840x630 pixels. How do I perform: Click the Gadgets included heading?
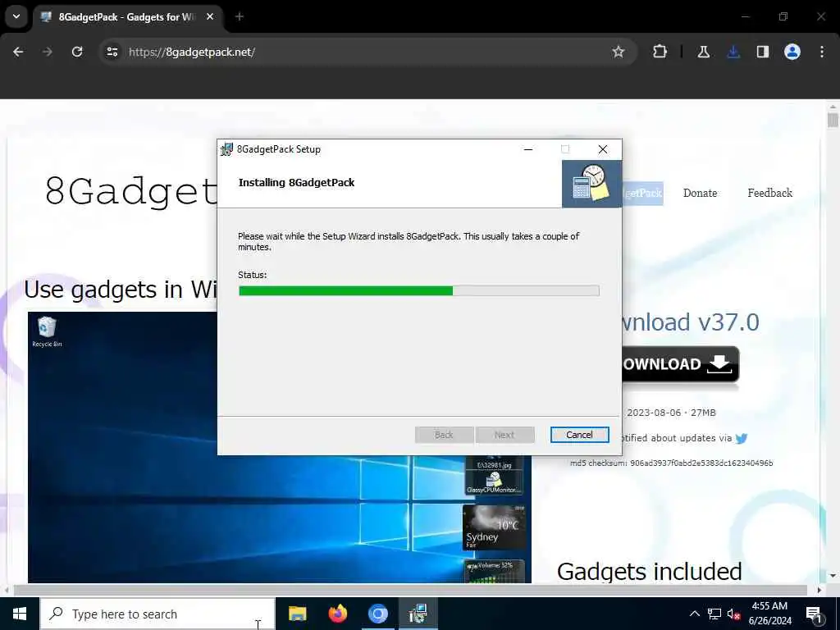pyautogui.click(x=650, y=572)
